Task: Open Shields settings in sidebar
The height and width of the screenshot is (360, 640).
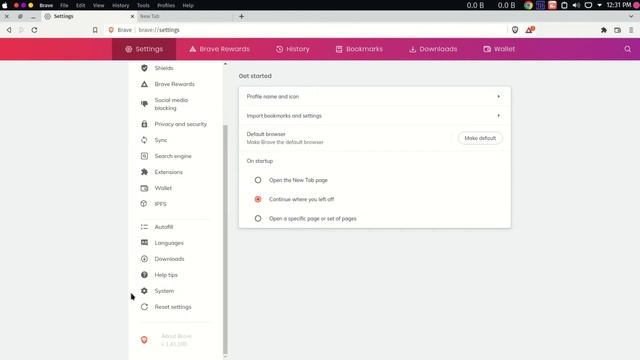Action: tap(164, 68)
